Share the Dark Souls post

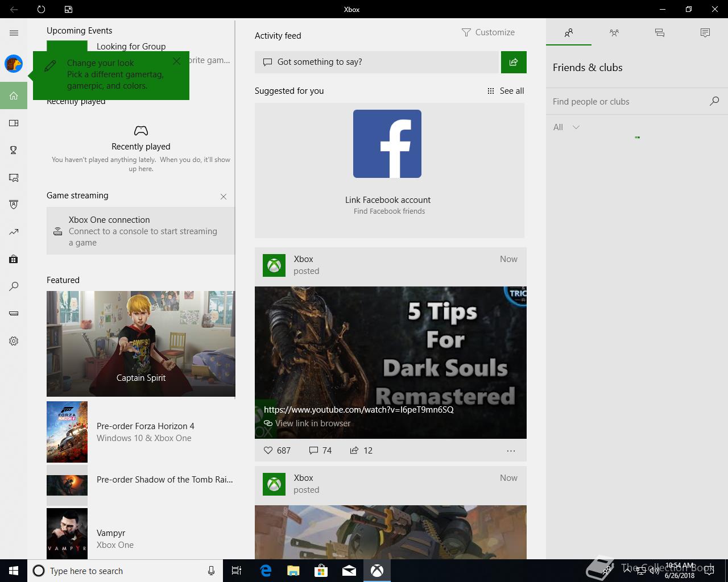tap(361, 450)
